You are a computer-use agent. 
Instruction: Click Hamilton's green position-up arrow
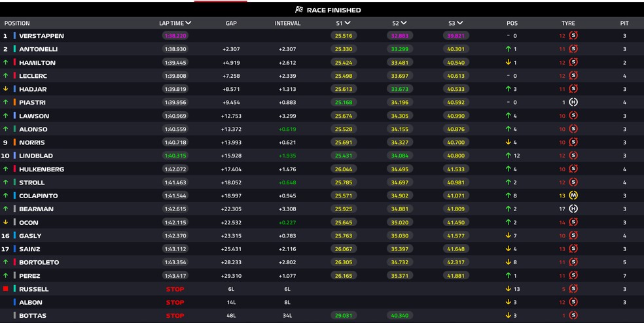(6, 62)
